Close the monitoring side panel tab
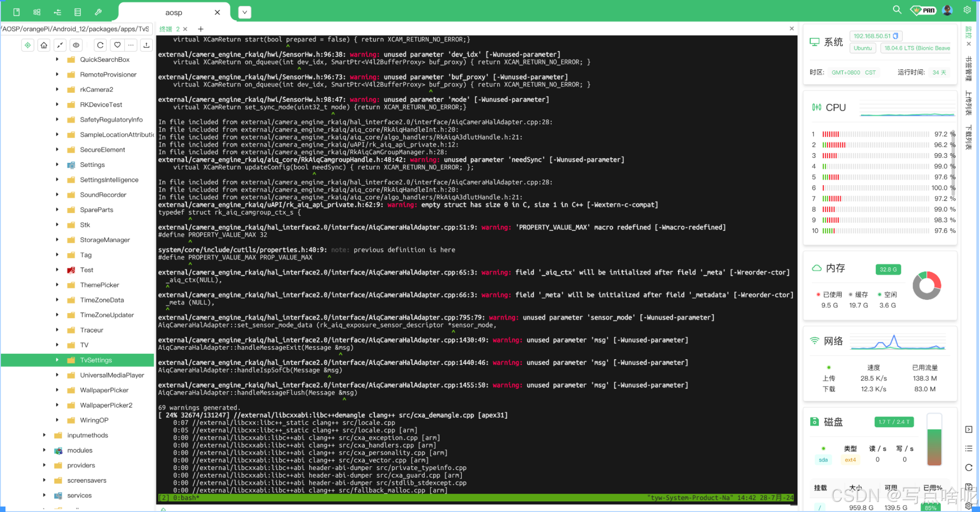The width and height of the screenshot is (980, 512). 969,44
